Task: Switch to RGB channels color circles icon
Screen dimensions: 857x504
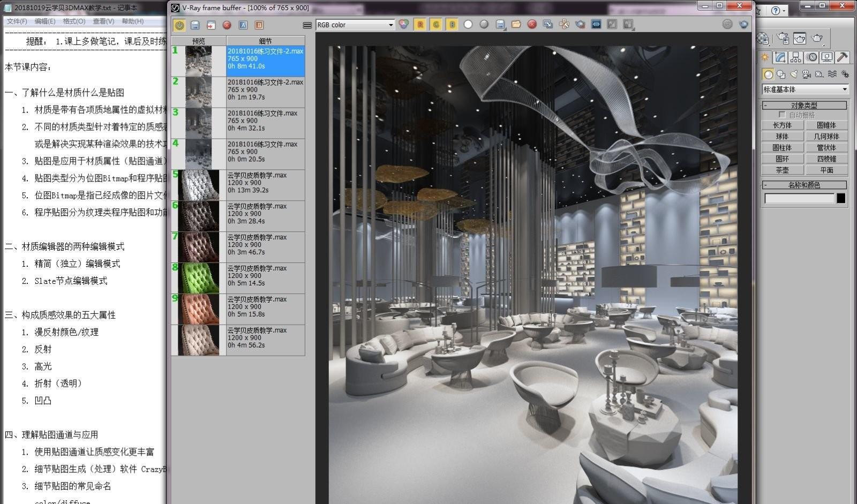Action: point(404,24)
